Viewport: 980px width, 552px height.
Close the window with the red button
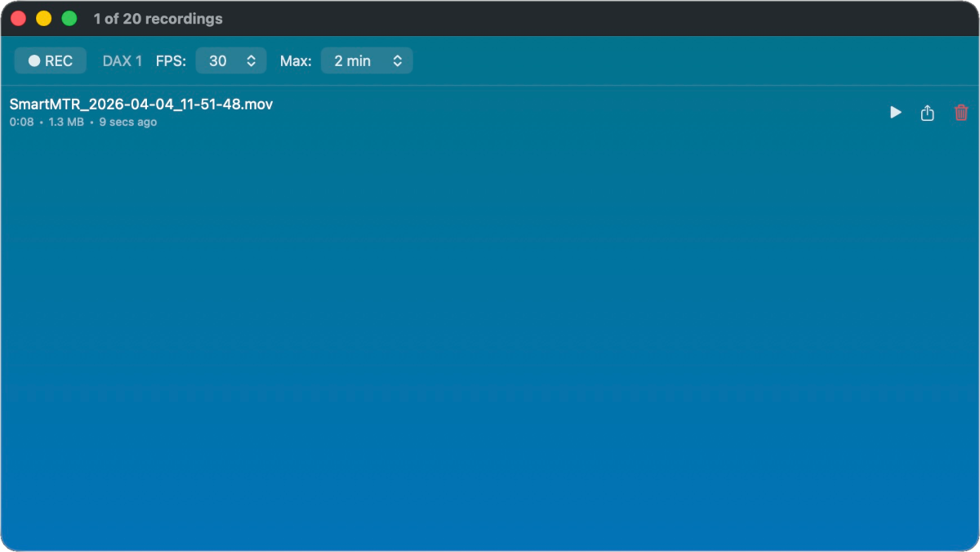pos(18,18)
